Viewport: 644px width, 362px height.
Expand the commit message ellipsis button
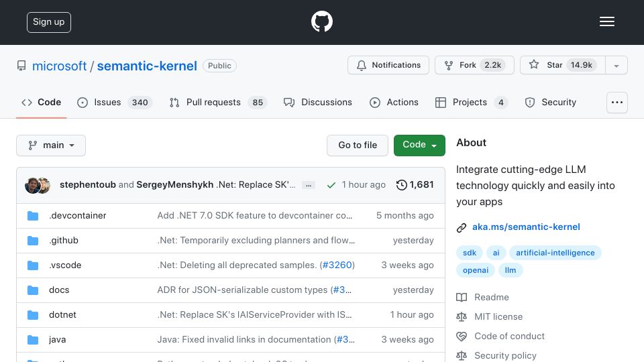pyautogui.click(x=309, y=185)
